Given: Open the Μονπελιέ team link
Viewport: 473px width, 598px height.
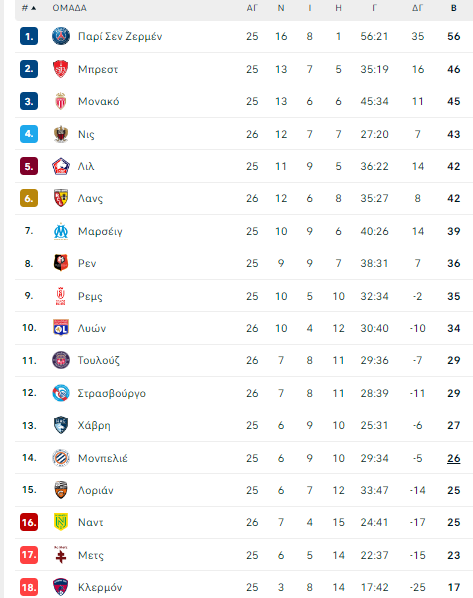Looking at the screenshot, I should point(103,458).
